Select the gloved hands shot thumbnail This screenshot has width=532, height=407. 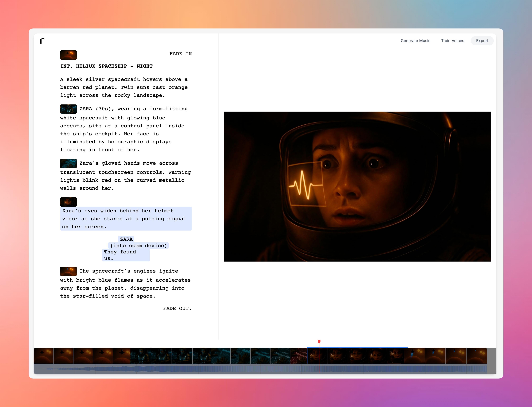pos(68,164)
